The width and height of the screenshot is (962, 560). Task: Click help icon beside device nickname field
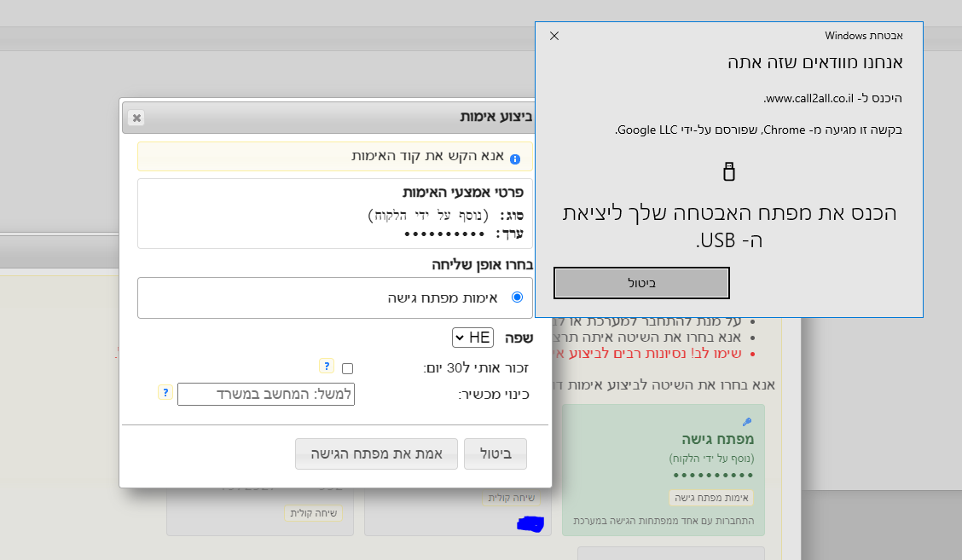tap(165, 392)
